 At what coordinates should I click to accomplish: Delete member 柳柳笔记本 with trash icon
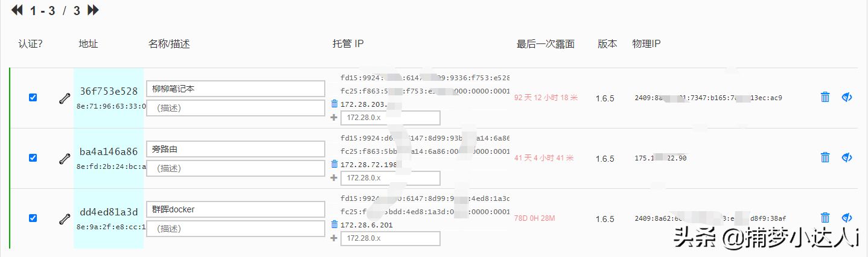click(x=825, y=97)
